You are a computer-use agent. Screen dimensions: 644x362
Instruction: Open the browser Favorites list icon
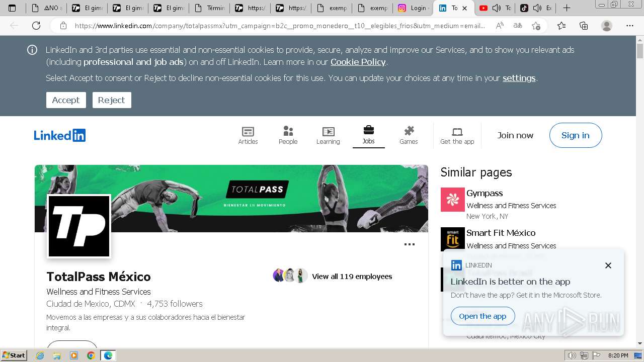click(561, 25)
